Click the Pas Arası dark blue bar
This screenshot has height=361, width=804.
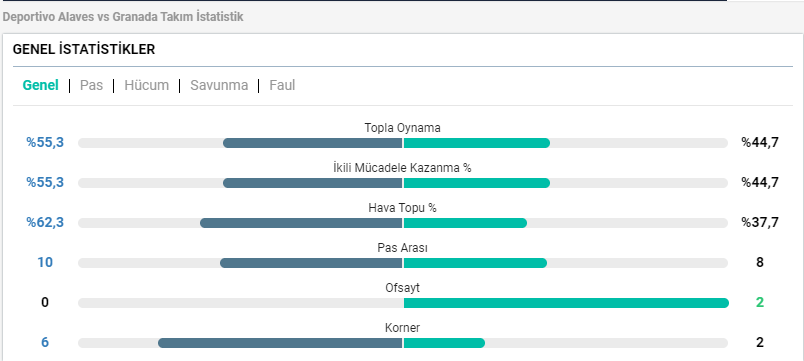311,263
